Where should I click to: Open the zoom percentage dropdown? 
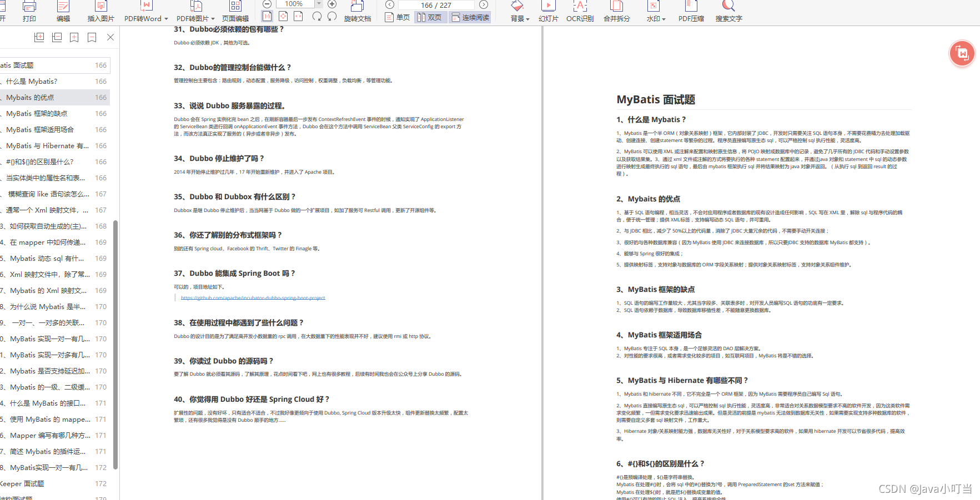pyautogui.click(x=319, y=4)
